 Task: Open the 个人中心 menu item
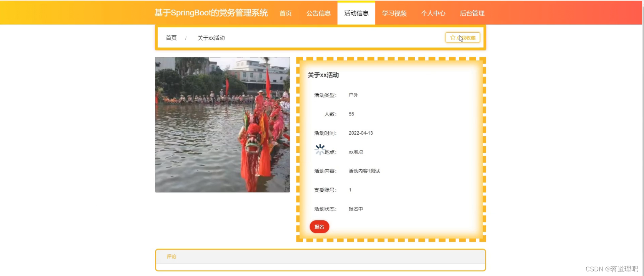433,13
